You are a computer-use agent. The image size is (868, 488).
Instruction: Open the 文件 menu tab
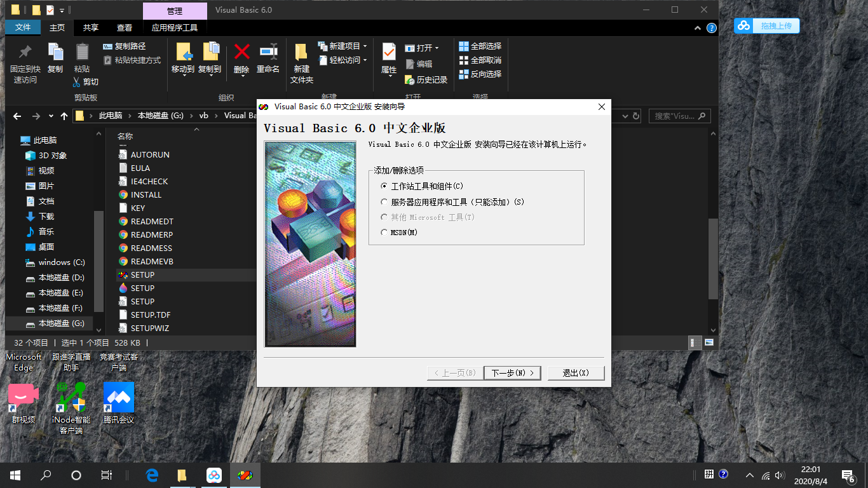click(x=23, y=27)
